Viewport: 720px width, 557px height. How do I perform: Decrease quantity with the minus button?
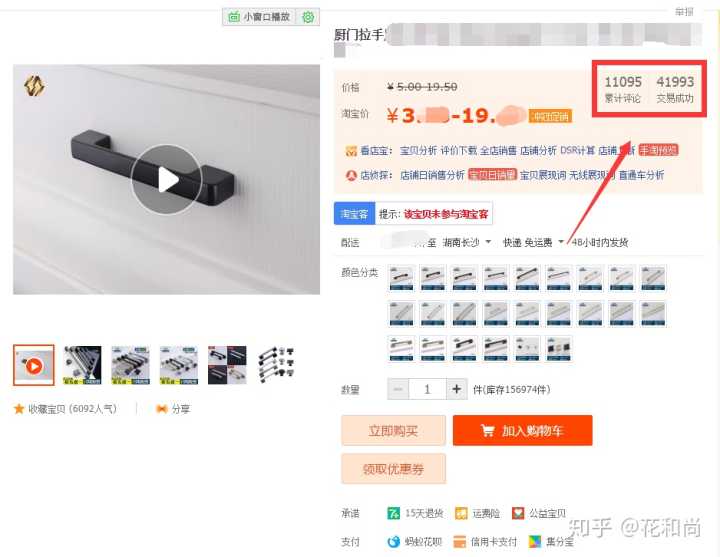[398, 389]
